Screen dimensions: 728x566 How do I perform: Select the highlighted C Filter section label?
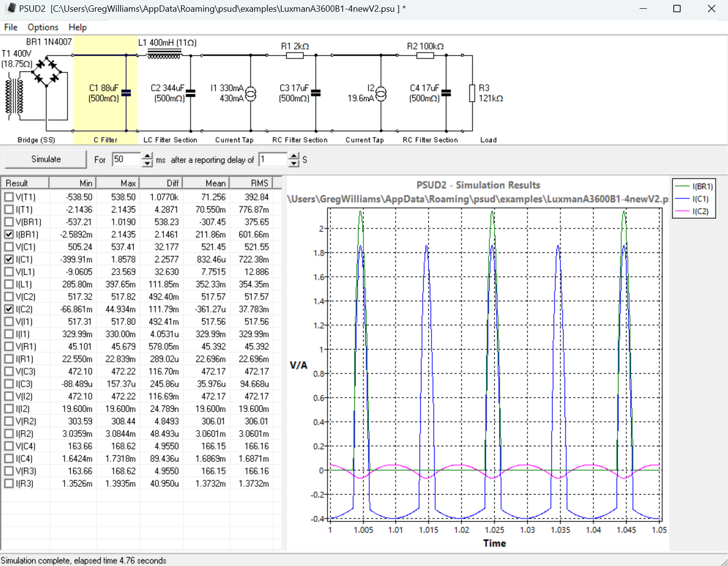[105, 140]
